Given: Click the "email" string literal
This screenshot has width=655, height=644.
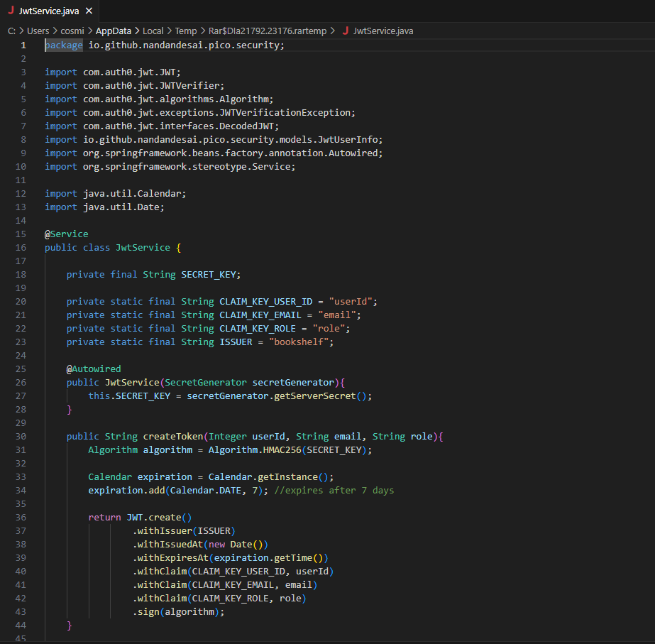Looking at the screenshot, I should click(336, 315).
